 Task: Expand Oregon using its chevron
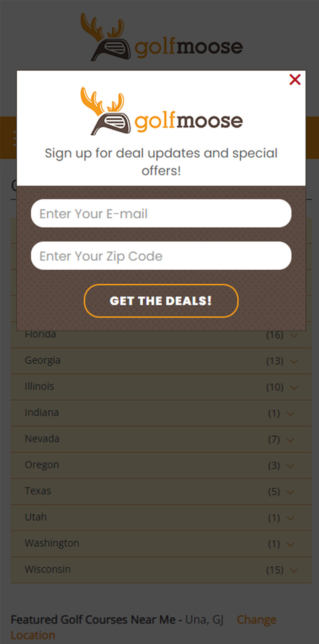coord(290,466)
